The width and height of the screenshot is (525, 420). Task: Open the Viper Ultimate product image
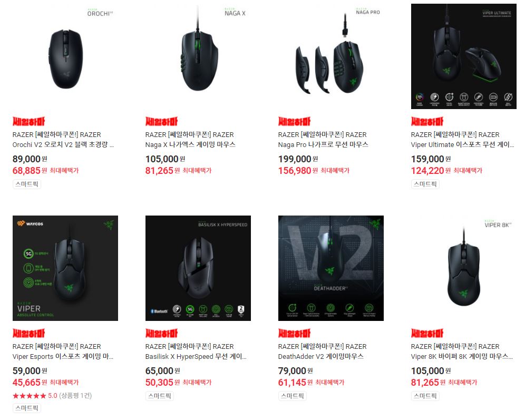[x=464, y=56]
